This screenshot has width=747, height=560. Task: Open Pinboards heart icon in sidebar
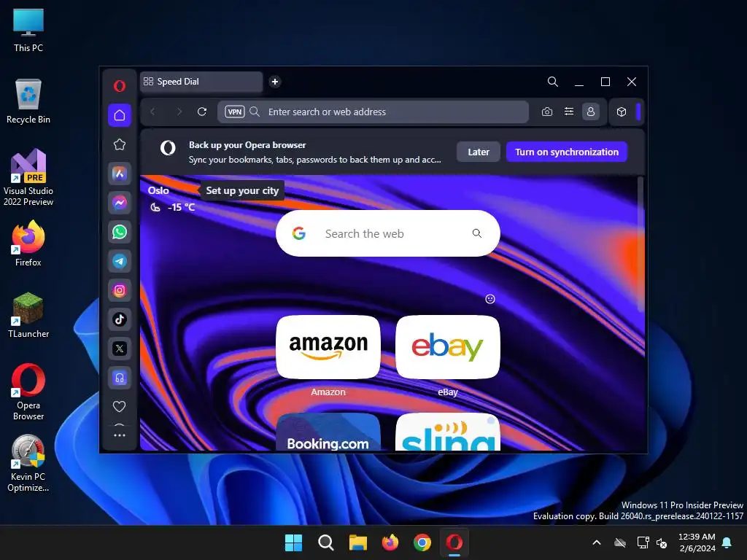click(119, 406)
